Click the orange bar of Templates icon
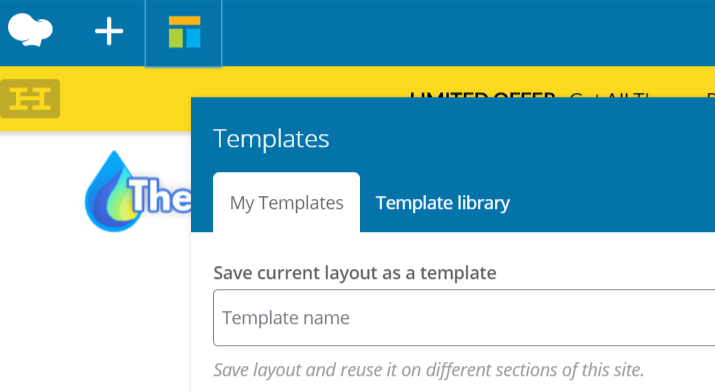Viewport: 715px width, 392px height. point(184,21)
